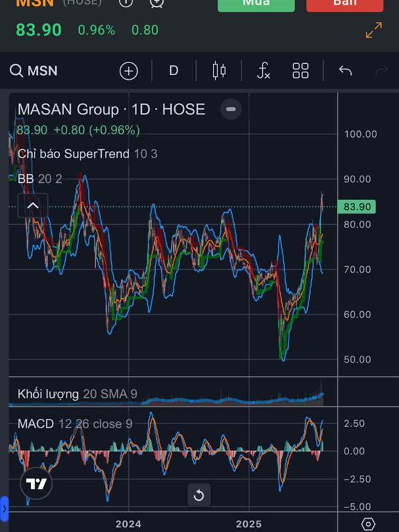Expand chart to fullscreen with arrows icon
The image size is (399, 532).
[x=374, y=30]
